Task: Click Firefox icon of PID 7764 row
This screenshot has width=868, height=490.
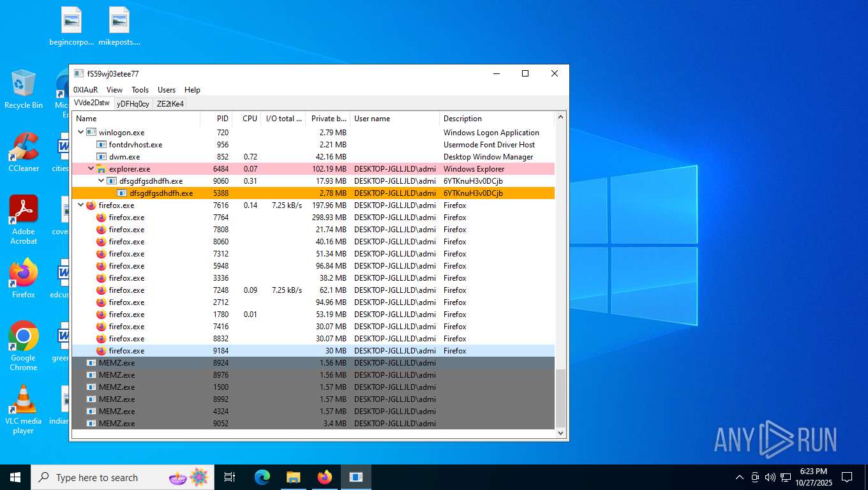Action: (x=101, y=218)
